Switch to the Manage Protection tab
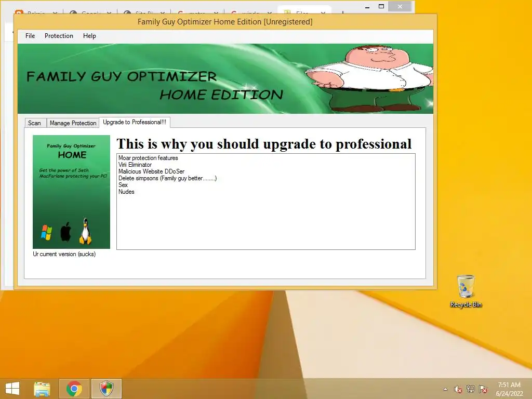 point(73,123)
